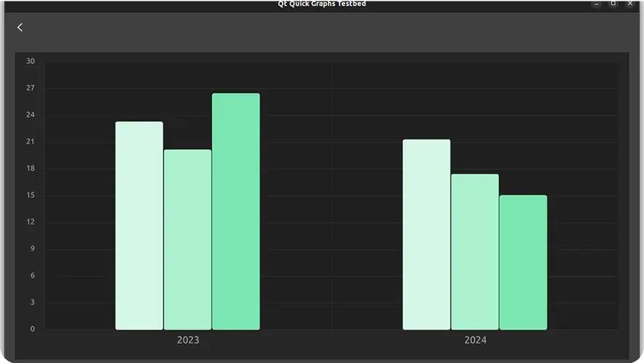Click the 2024 category axis label

(476, 340)
